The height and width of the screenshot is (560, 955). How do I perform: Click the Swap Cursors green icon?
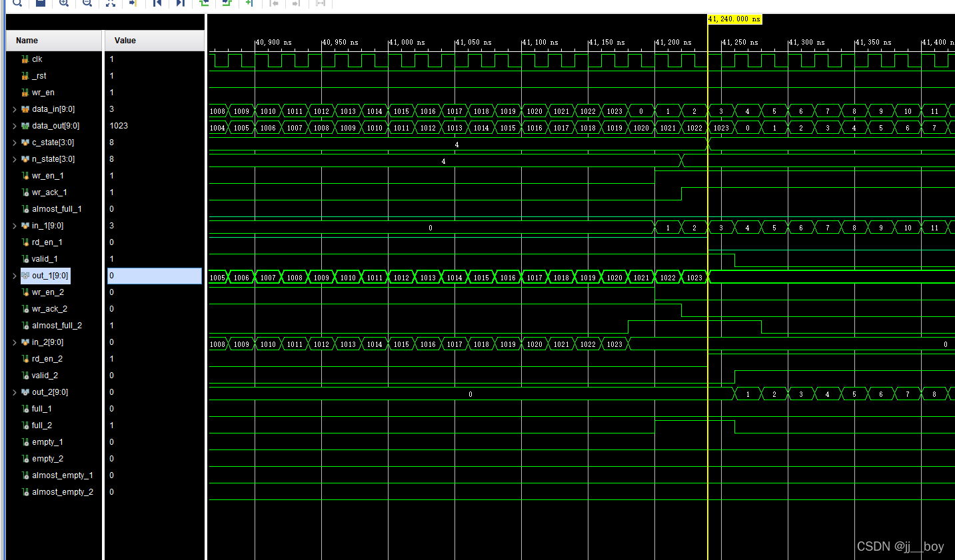204,4
